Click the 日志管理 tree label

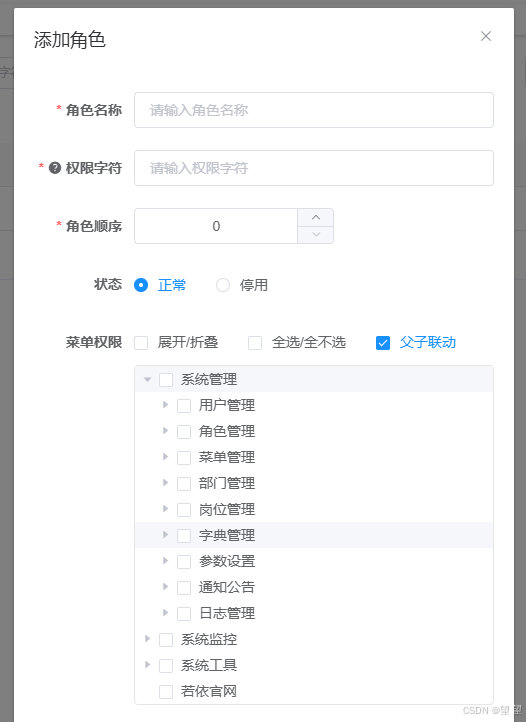[x=227, y=613]
